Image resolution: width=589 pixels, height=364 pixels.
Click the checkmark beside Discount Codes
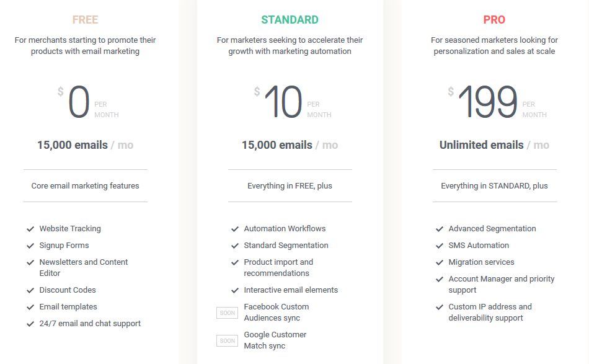(x=30, y=290)
